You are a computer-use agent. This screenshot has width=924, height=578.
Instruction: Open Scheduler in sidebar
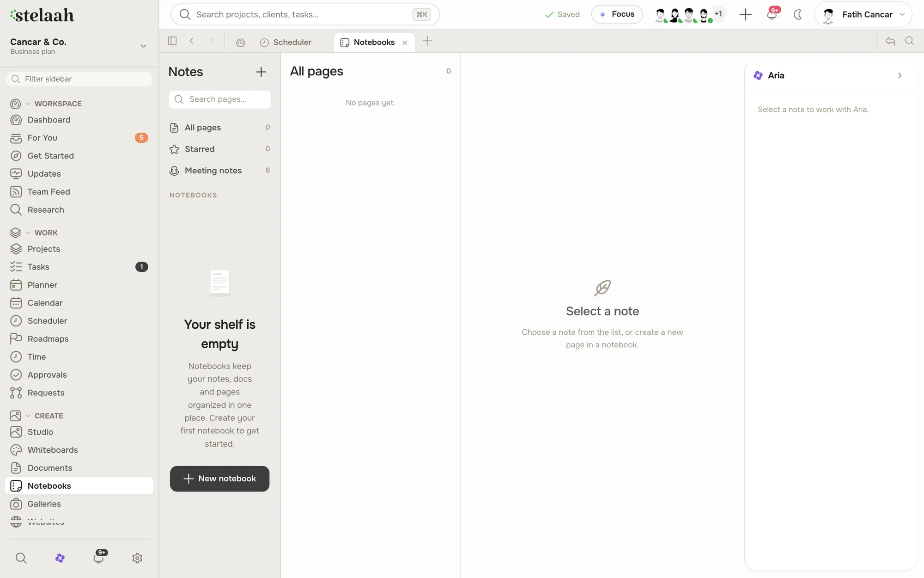click(79, 321)
